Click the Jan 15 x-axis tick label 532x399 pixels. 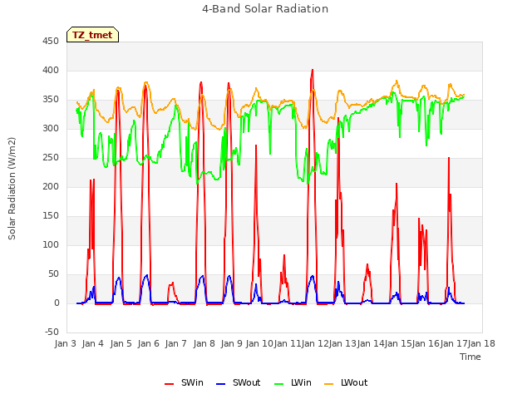398,343
